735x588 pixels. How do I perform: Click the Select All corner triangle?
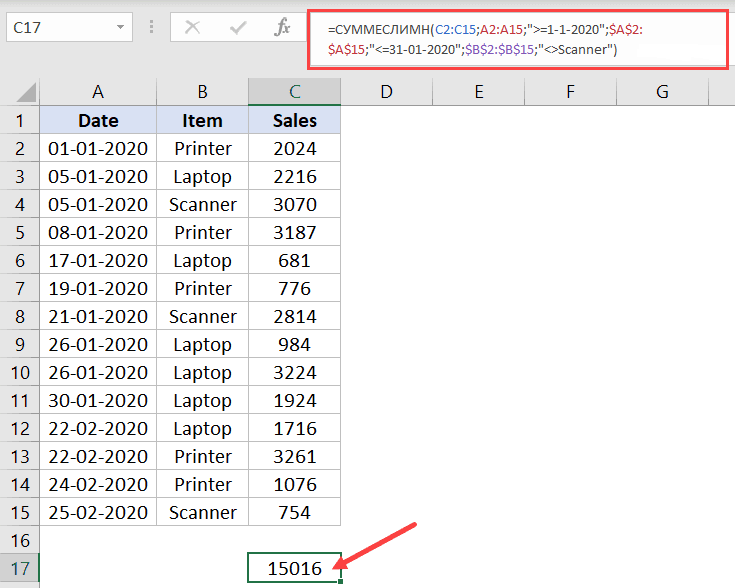pyautogui.click(x=26, y=92)
